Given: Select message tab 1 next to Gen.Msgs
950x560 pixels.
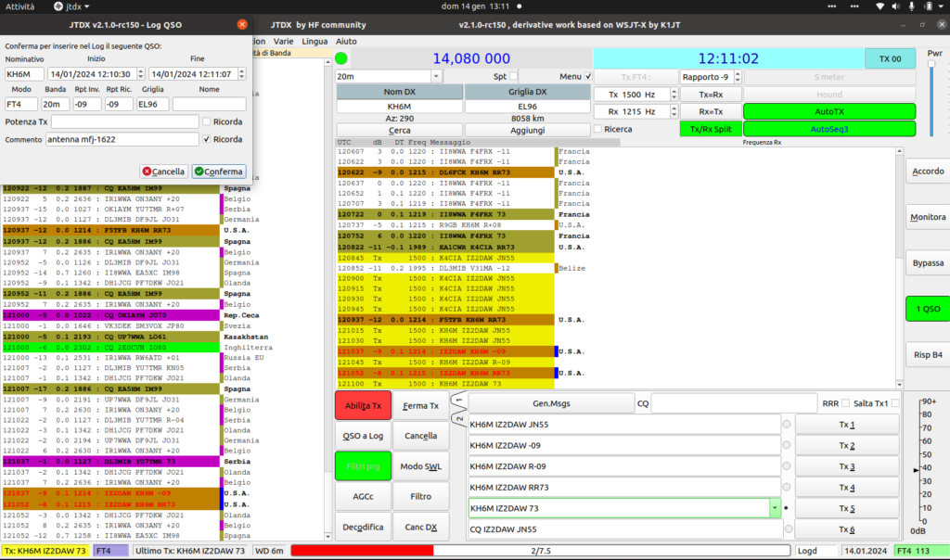Looking at the screenshot, I should click(458, 400).
